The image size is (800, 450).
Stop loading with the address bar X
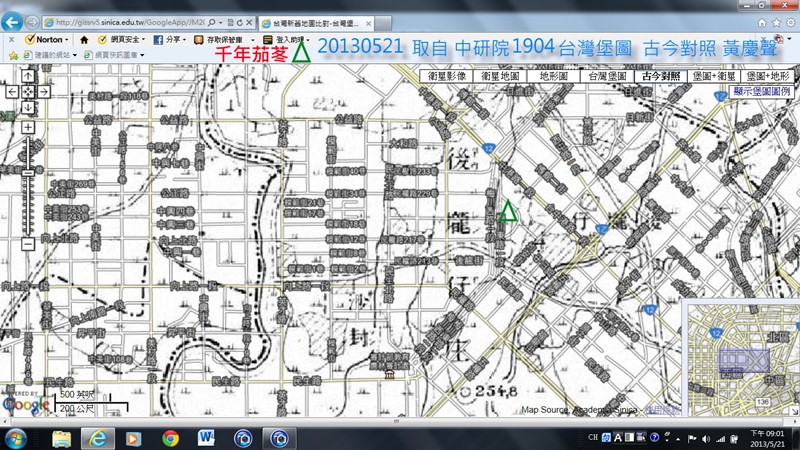tap(249, 22)
